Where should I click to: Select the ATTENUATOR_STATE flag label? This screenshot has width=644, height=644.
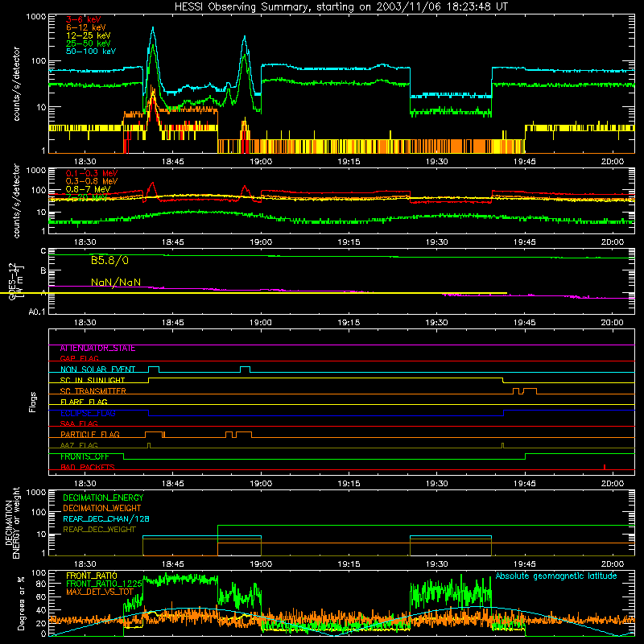pyautogui.click(x=97, y=349)
